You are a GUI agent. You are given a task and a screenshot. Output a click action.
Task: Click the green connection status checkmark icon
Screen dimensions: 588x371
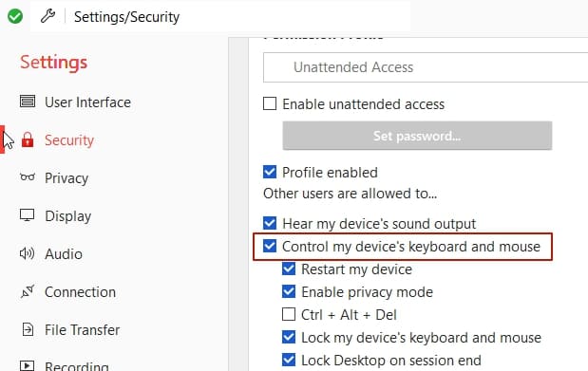[x=15, y=16]
